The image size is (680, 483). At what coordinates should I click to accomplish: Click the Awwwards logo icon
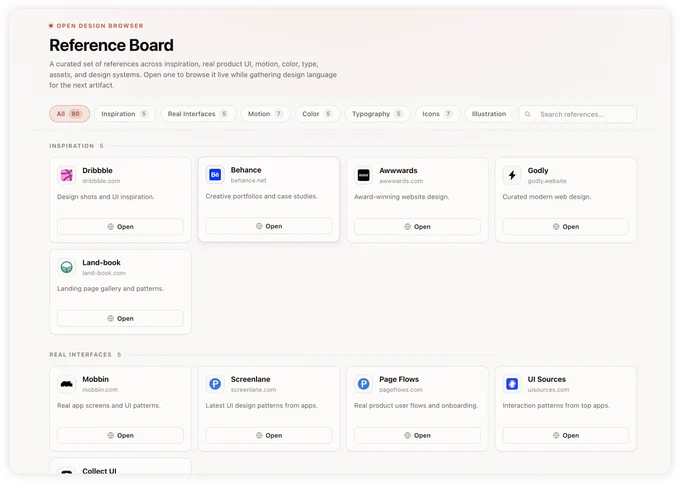click(x=363, y=175)
